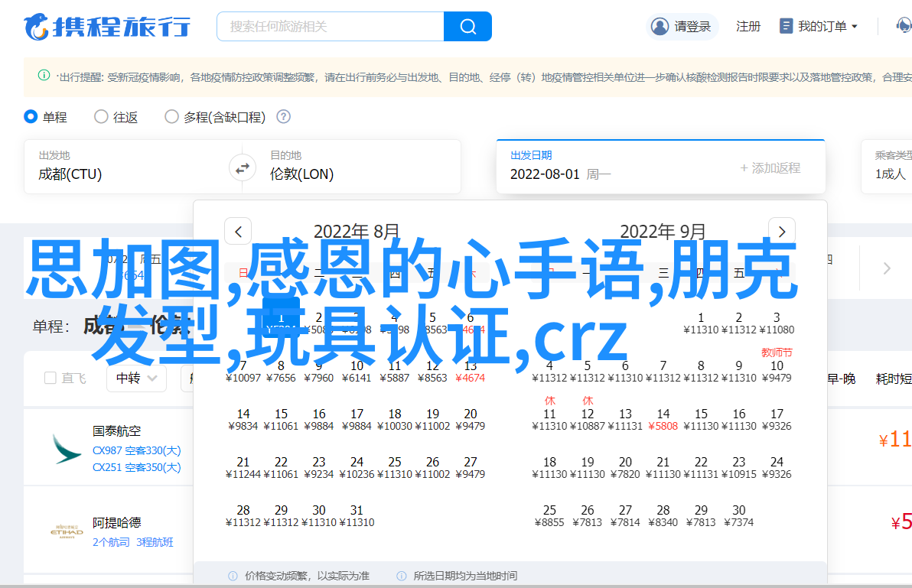The width and height of the screenshot is (912, 588).
Task: Go to next month in calendar
Action: click(x=782, y=231)
